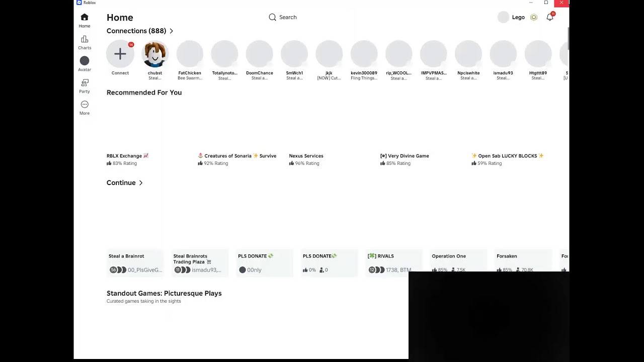Viewport: 644px width, 362px height.
Task: Click the 83% Rating text
Action: pos(124,163)
